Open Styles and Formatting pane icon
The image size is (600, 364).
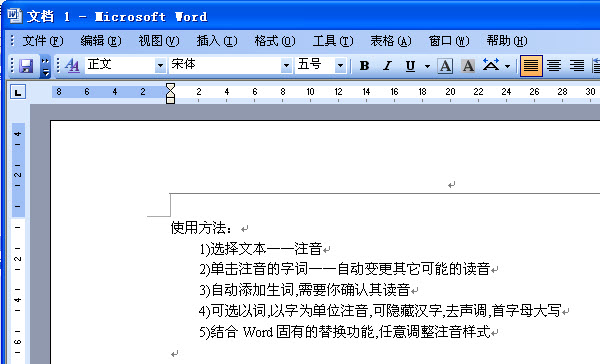[72, 66]
